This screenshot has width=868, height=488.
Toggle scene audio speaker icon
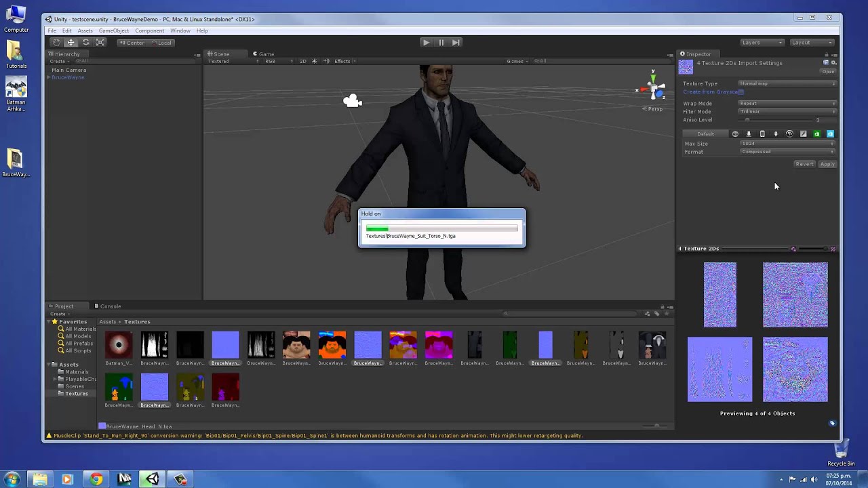[326, 61]
